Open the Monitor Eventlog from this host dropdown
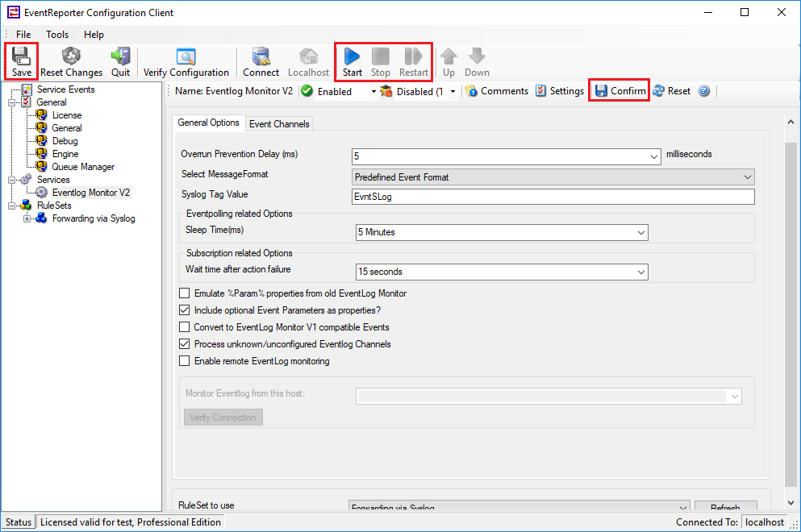The width and height of the screenshot is (801, 532). coord(735,397)
